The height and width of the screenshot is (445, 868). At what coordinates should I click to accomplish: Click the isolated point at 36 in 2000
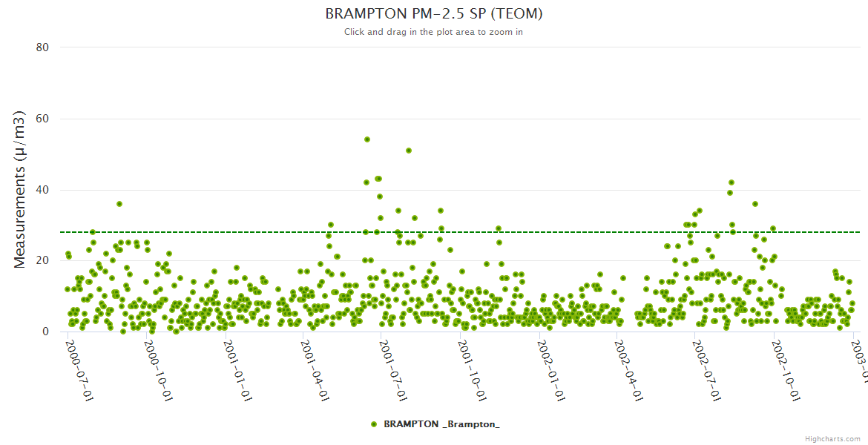tap(119, 204)
